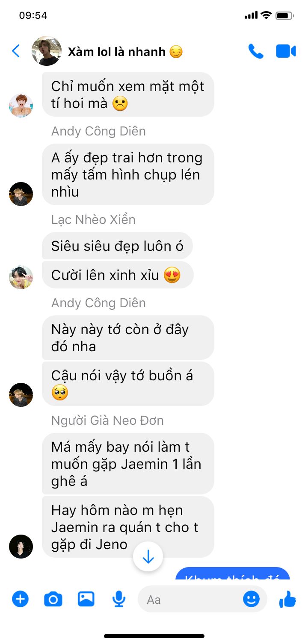Open the emoji picker smiley icon
The height and width of the screenshot is (644, 308).
(x=251, y=599)
